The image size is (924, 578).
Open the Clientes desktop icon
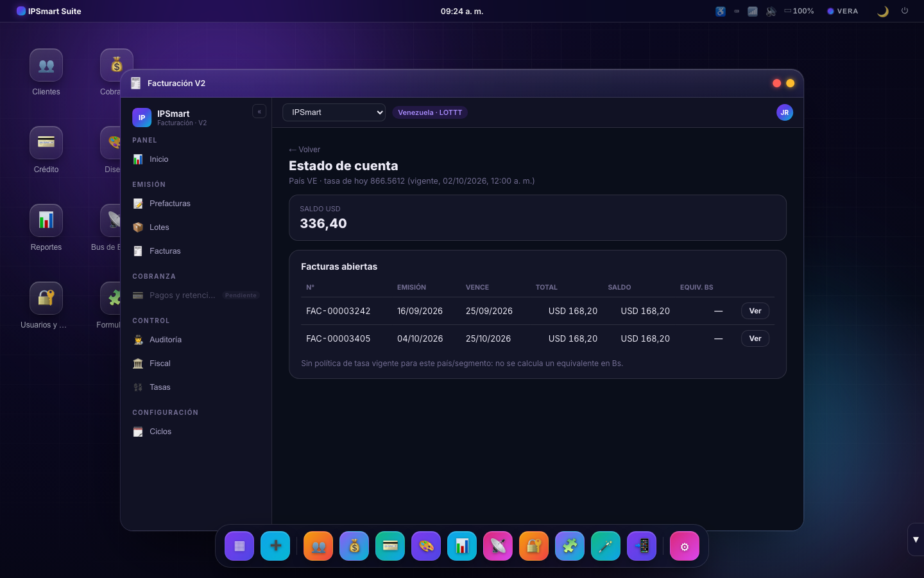click(x=46, y=72)
